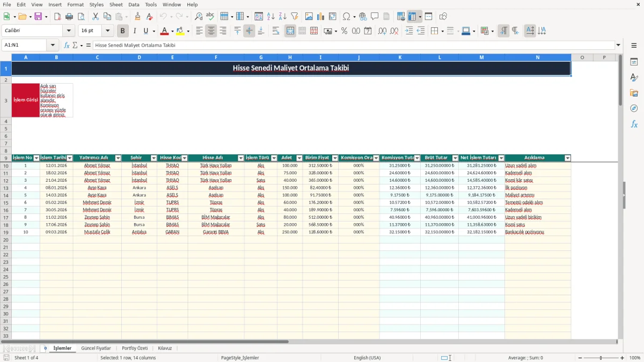Click the Copy icon
Screen dimensions: 644x362
[106, 17]
